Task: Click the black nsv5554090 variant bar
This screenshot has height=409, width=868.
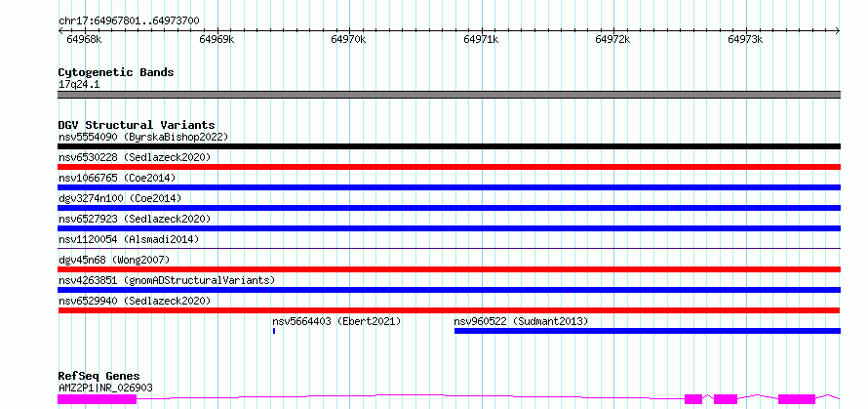Action: [x=449, y=146]
